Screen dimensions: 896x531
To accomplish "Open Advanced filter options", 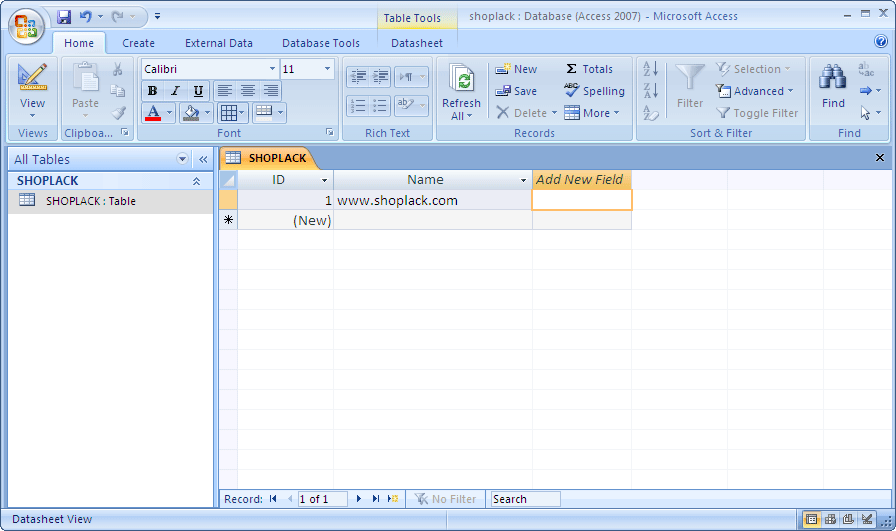I will point(754,91).
